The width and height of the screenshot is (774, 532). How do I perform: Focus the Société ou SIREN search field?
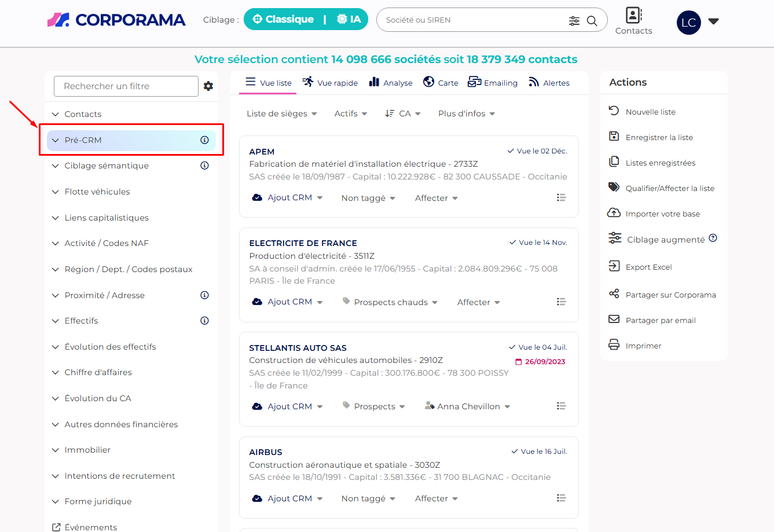[x=475, y=20]
